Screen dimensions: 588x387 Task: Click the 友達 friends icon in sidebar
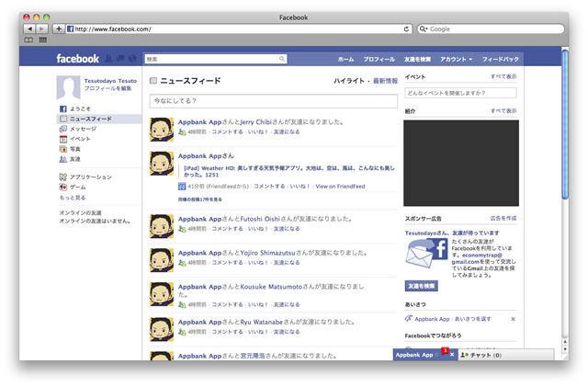pyautogui.click(x=63, y=159)
